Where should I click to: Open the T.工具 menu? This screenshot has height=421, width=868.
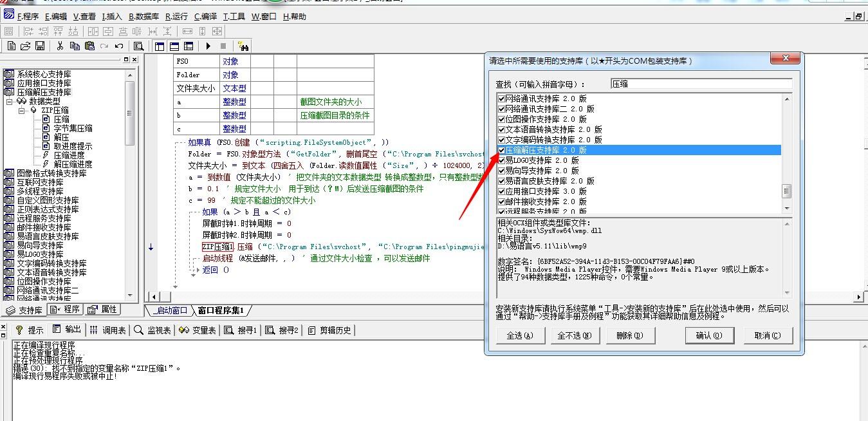click(x=234, y=17)
